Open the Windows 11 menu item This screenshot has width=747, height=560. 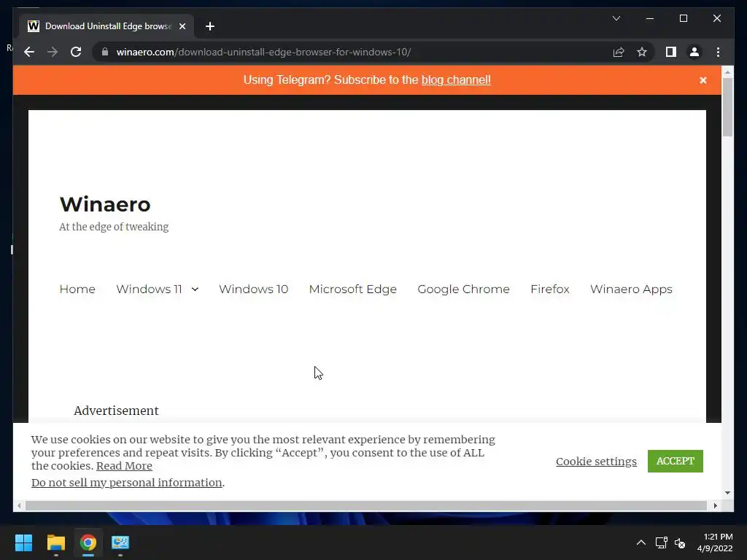(x=149, y=289)
